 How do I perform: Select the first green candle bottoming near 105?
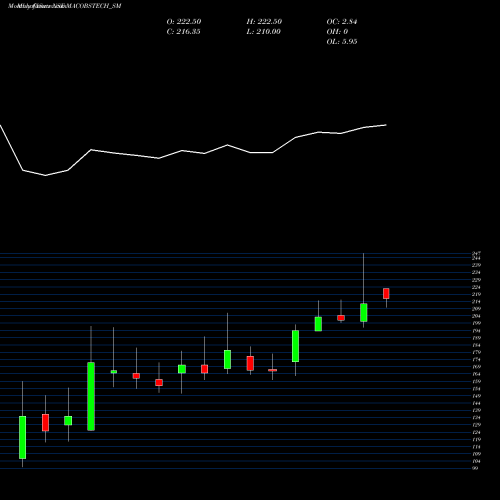click(x=23, y=437)
